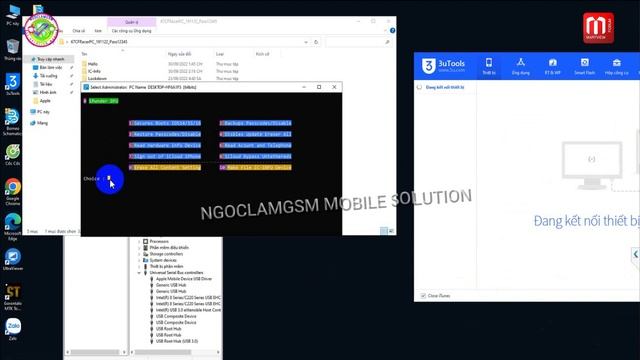Expand the Processors node in Device Manager
The height and width of the screenshot is (360, 640).
pyautogui.click(x=139, y=242)
